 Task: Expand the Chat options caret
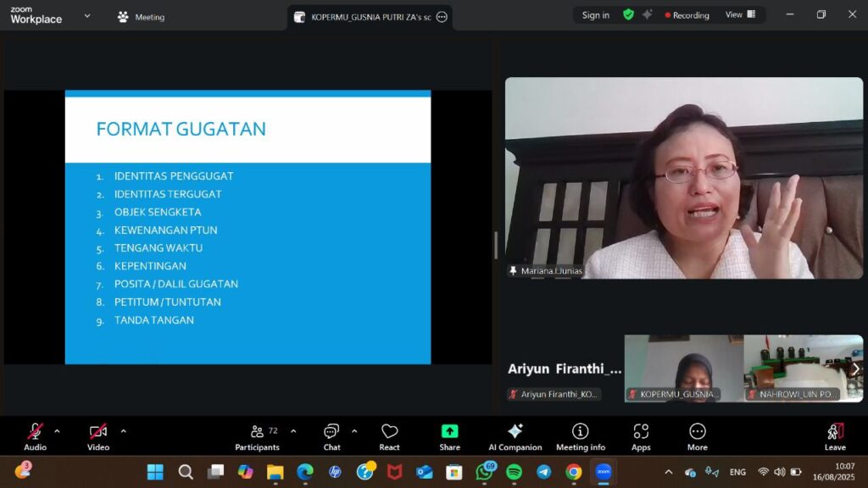click(x=354, y=431)
